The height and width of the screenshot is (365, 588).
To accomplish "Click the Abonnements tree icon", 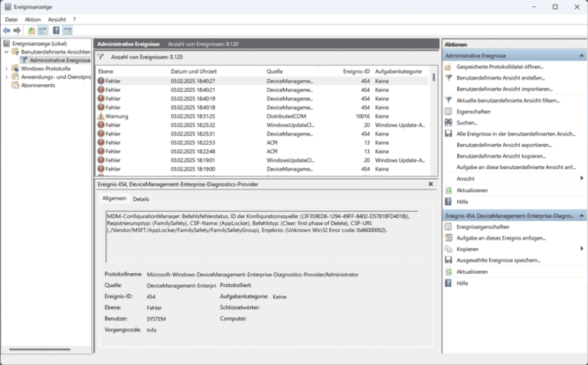I will coord(15,85).
